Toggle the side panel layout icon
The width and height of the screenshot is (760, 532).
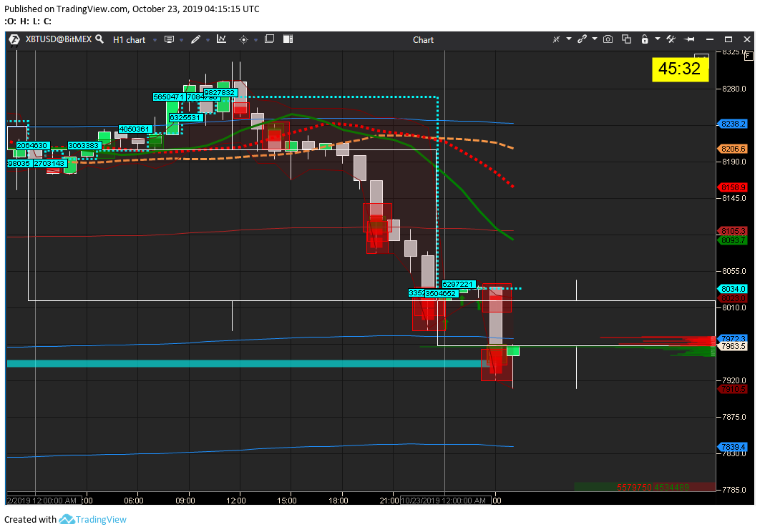288,39
